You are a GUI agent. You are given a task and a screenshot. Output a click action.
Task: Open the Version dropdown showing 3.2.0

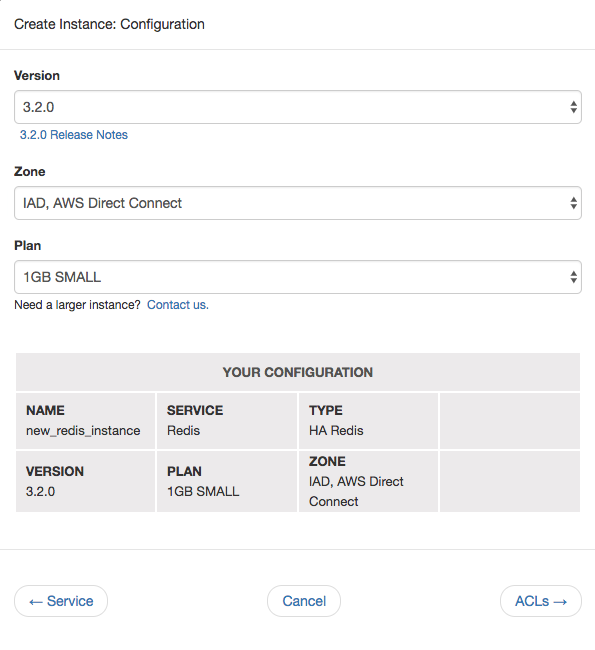point(298,107)
